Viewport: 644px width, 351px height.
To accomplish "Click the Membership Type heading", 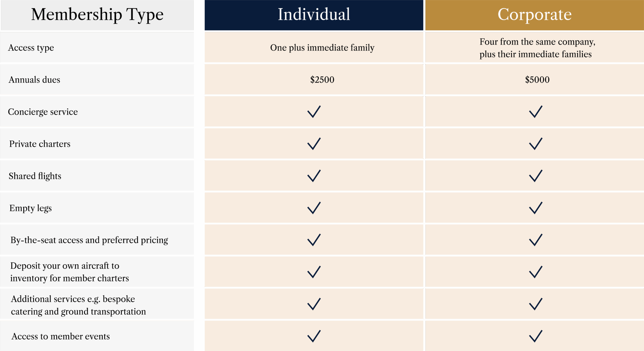I will pyautogui.click(x=97, y=15).
